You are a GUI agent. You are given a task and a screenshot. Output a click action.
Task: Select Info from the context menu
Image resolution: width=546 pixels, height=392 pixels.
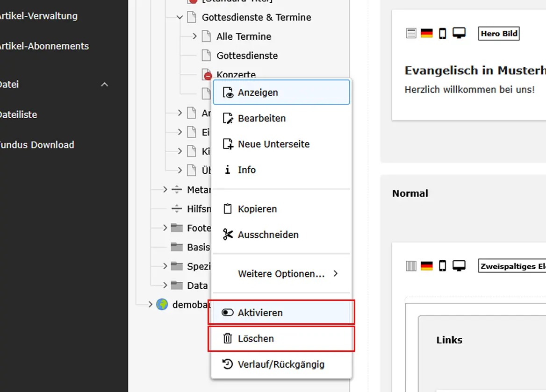point(246,170)
